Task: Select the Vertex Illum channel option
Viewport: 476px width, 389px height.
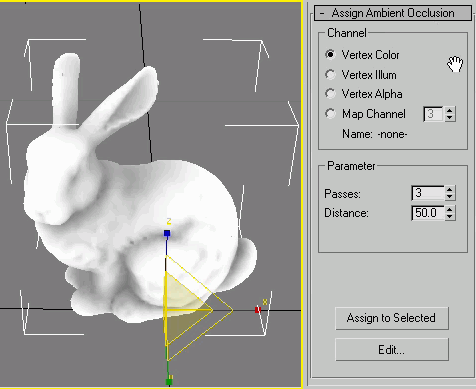Action: [x=330, y=74]
